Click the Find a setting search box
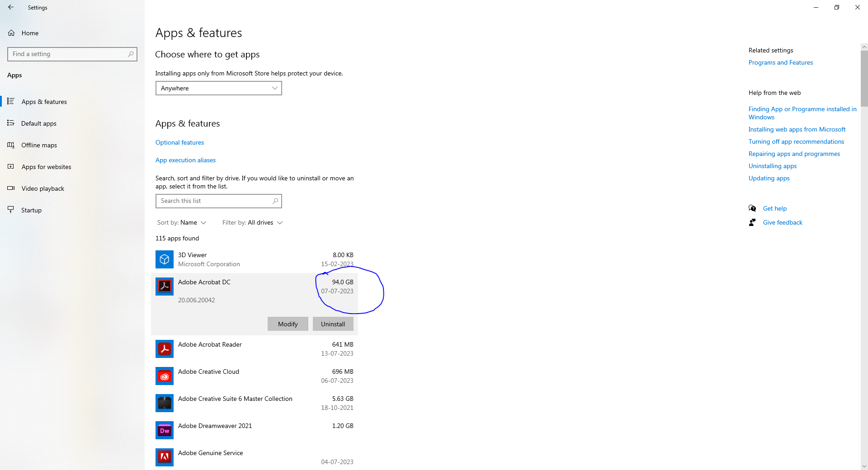The width and height of the screenshot is (868, 470). pyautogui.click(x=72, y=54)
